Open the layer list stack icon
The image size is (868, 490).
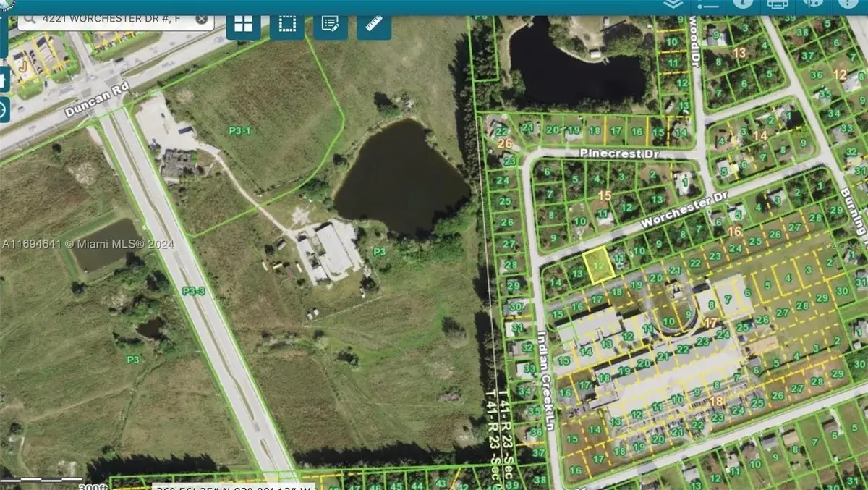point(673,4)
